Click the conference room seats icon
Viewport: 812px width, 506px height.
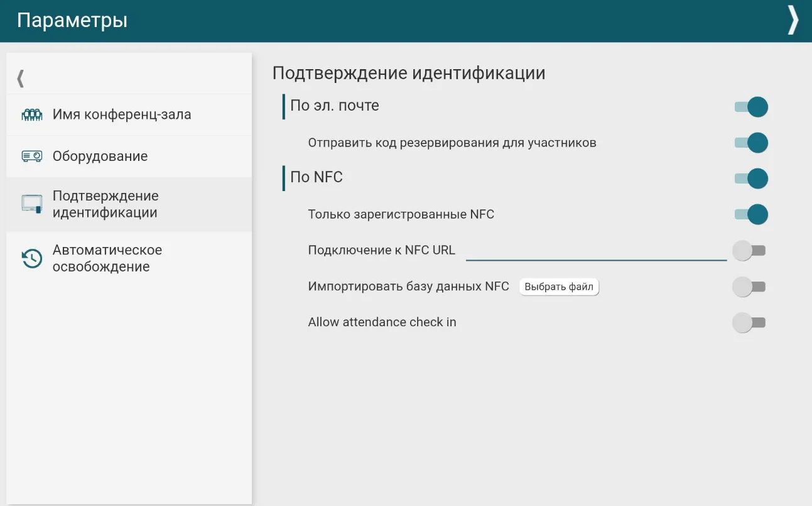[31, 115]
